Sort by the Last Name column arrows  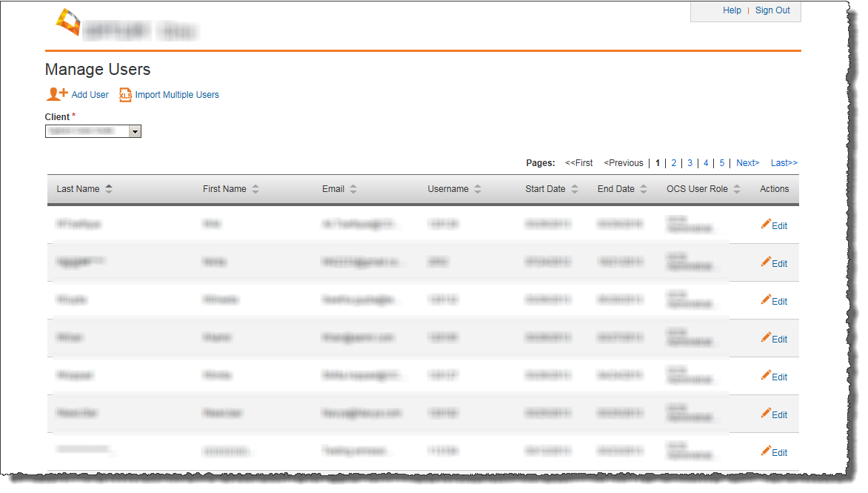[x=109, y=189]
